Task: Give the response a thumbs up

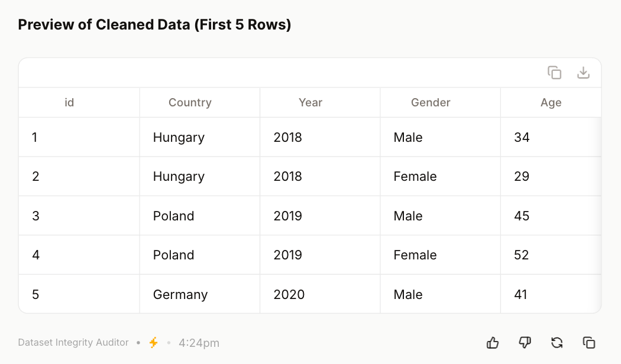Action: pyautogui.click(x=493, y=343)
